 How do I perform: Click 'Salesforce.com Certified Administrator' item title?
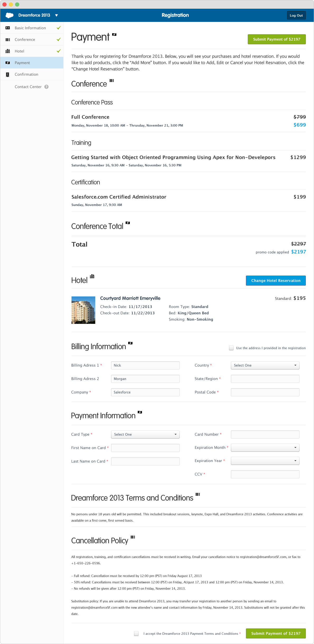click(x=119, y=197)
